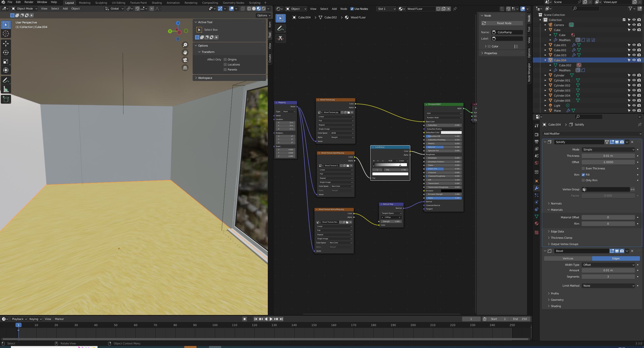This screenshot has height=348, width=644.
Task: Switch perspective/orthographic grid icon
Action: pos(185,68)
